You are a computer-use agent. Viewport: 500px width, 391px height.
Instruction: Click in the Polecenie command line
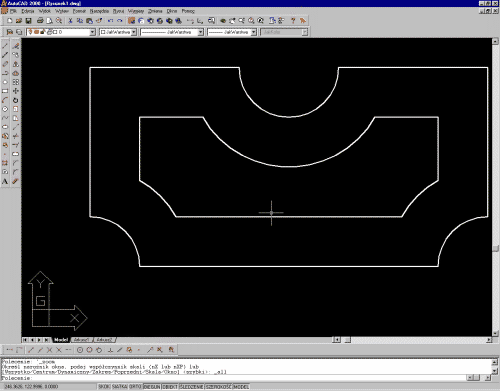(x=233, y=378)
